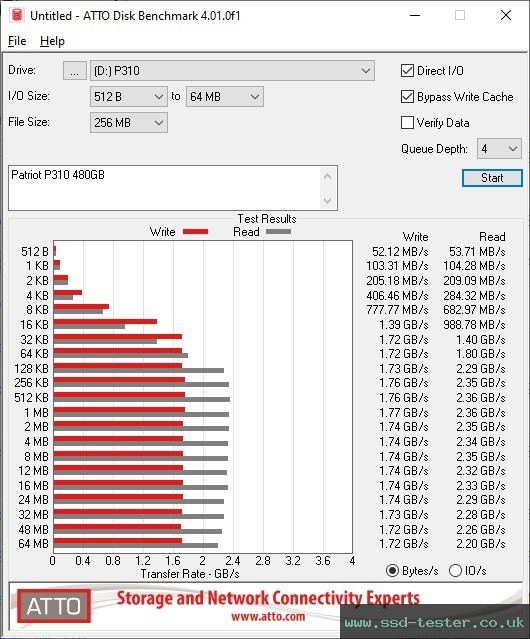This screenshot has width=530, height=639.
Task: Open the Help menu
Action: point(52,41)
